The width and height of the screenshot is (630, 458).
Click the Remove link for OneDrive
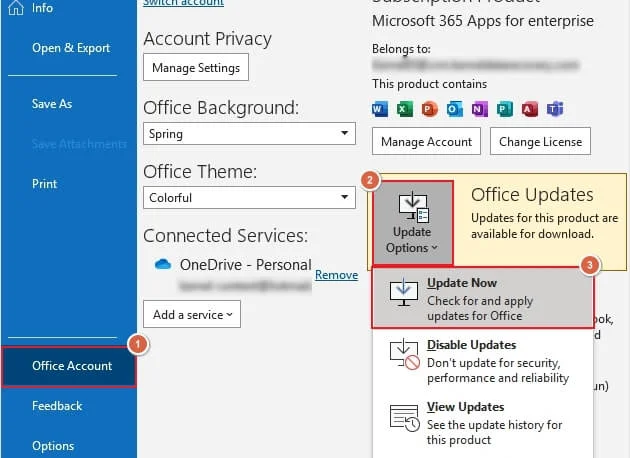click(336, 275)
